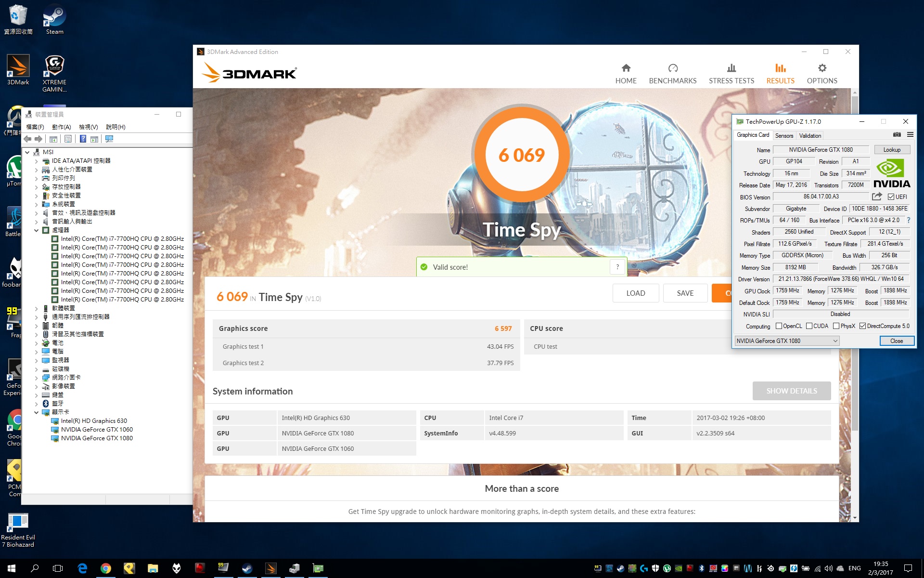Viewport: 924px width, 578px height.
Task: Open the GPU selection dropdown in GPU-Z
Action: click(787, 341)
